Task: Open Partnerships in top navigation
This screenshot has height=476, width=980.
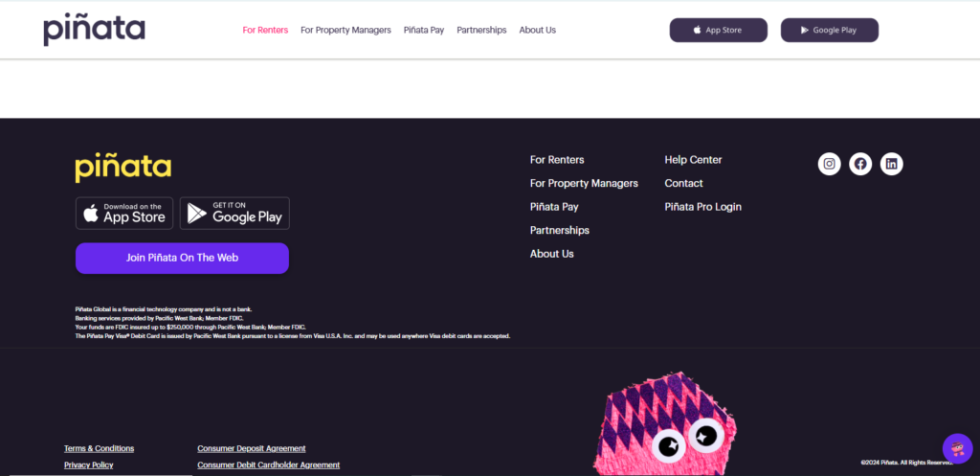Action: click(x=481, y=30)
